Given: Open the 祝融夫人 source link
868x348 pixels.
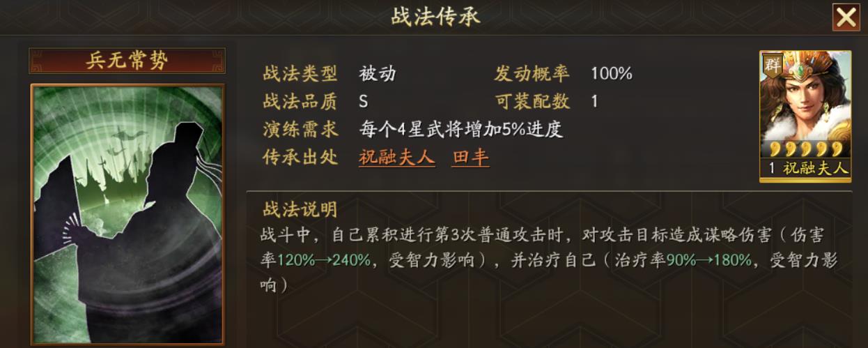Looking at the screenshot, I should pos(397,158).
